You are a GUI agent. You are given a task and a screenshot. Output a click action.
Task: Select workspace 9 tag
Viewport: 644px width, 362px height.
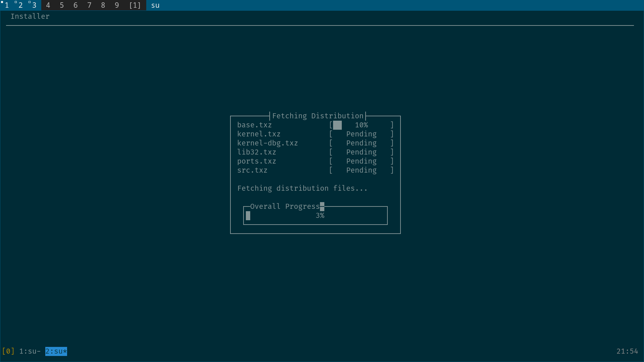[117, 5]
